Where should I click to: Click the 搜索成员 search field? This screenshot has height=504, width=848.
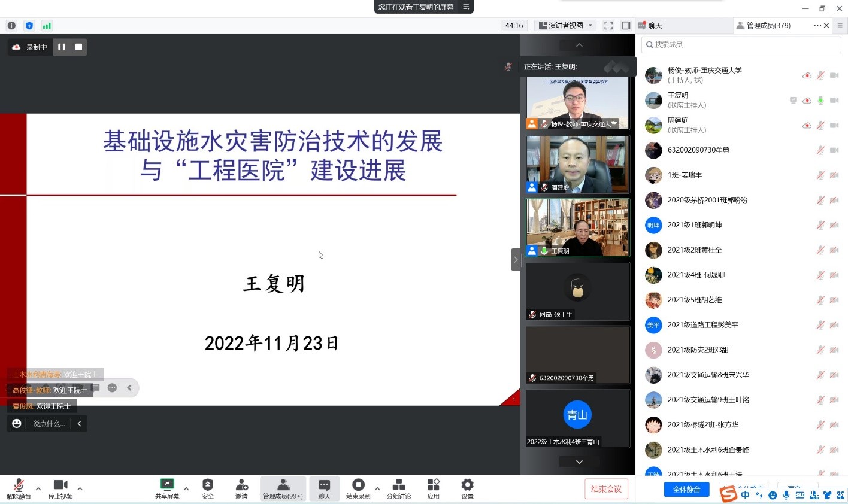point(741,45)
